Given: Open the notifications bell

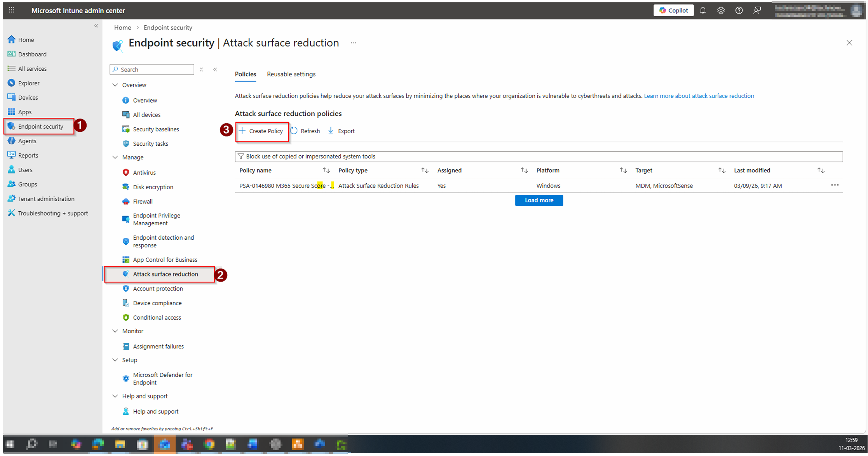Looking at the screenshot, I should tap(702, 10).
